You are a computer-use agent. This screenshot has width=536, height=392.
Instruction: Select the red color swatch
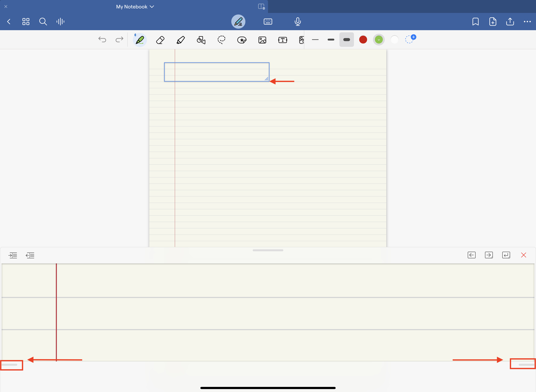tap(363, 40)
